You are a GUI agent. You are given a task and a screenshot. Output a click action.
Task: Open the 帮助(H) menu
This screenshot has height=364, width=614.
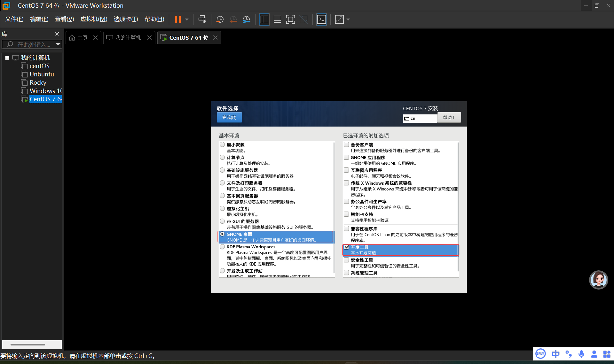click(154, 19)
